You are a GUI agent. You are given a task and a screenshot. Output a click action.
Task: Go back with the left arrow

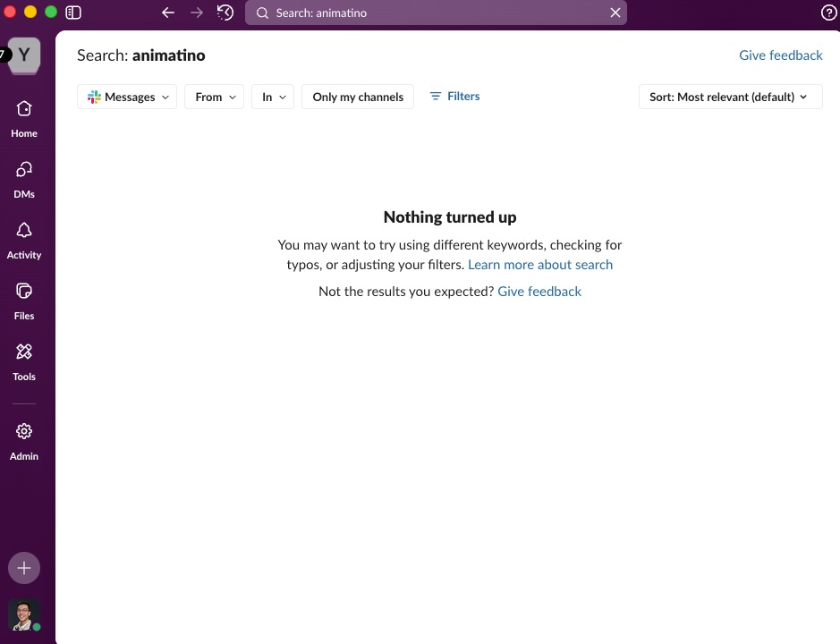click(168, 13)
